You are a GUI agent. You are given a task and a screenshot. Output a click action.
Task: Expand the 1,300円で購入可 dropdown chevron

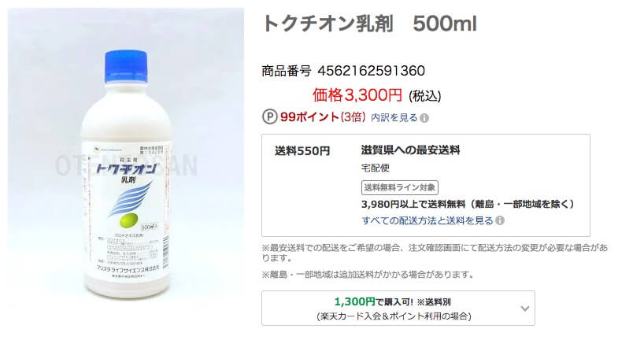pyautogui.click(x=525, y=309)
